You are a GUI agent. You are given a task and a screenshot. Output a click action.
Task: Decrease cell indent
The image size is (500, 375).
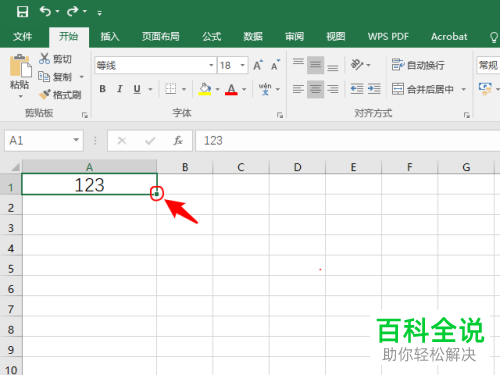(x=357, y=89)
